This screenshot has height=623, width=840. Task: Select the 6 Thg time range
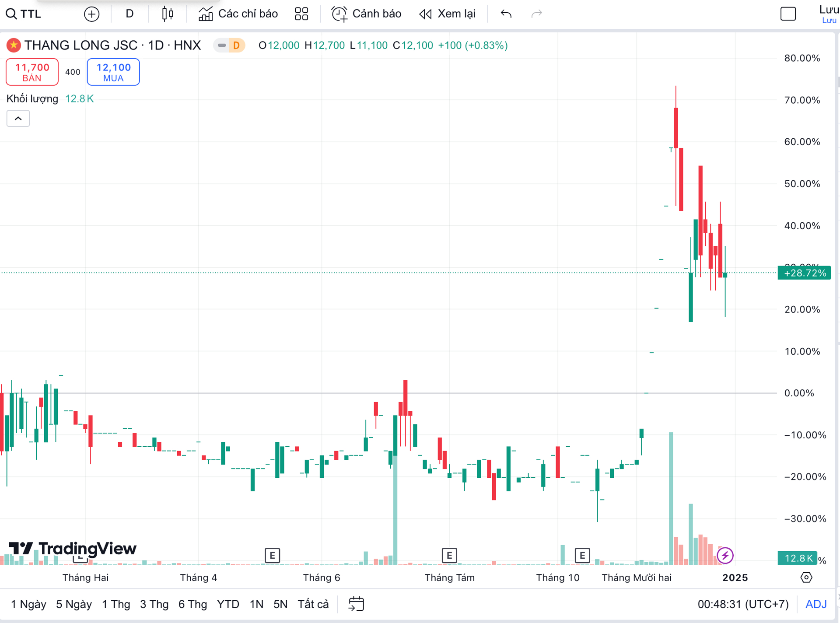[192, 604]
